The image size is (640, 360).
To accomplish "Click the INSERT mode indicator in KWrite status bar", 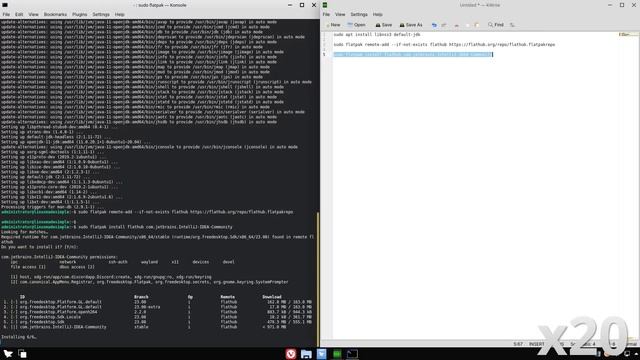I will tap(536, 344).
